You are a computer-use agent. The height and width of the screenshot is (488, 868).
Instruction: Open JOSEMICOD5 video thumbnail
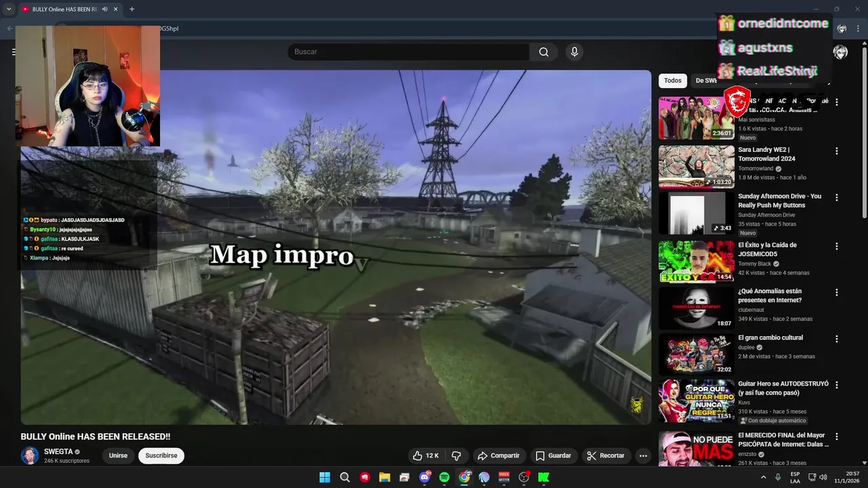pyautogui.click(x=696, y=261)
